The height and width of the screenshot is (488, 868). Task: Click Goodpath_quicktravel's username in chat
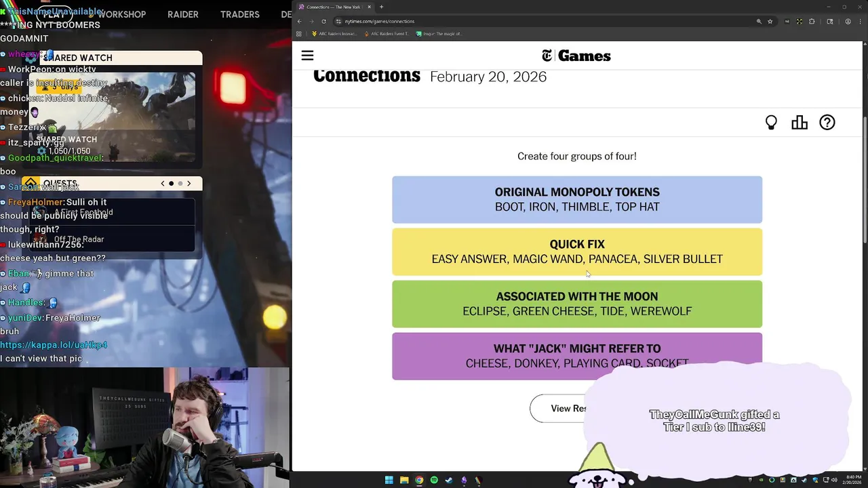click(55, 158)
